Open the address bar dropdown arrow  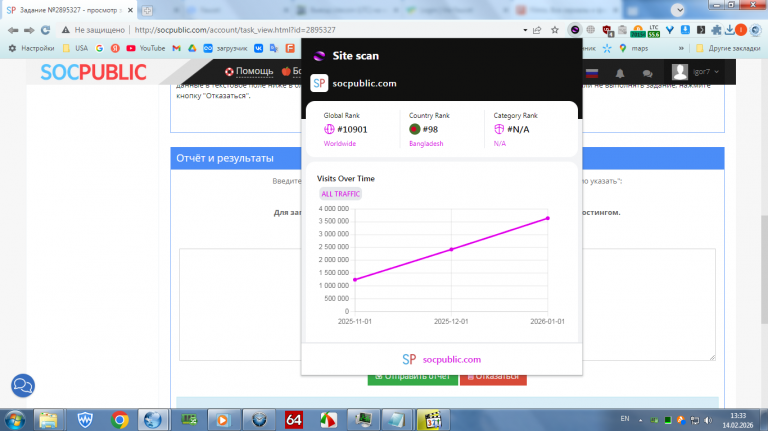click(x=525, y=30)
